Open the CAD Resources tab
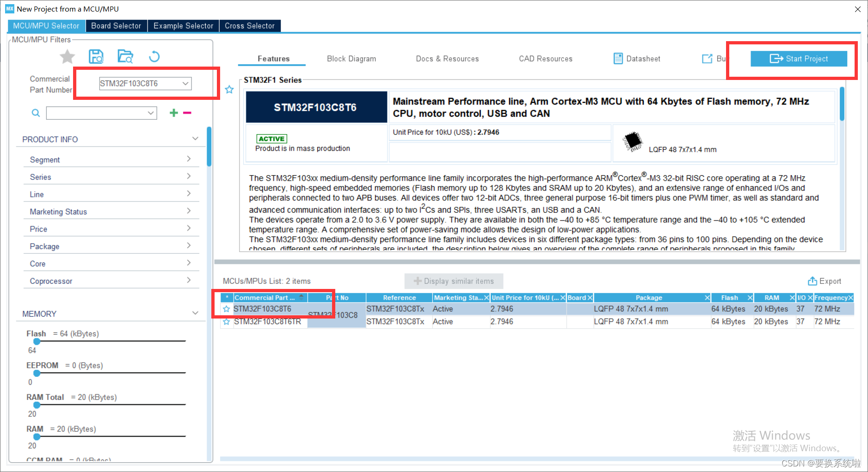 coord(546,59)
